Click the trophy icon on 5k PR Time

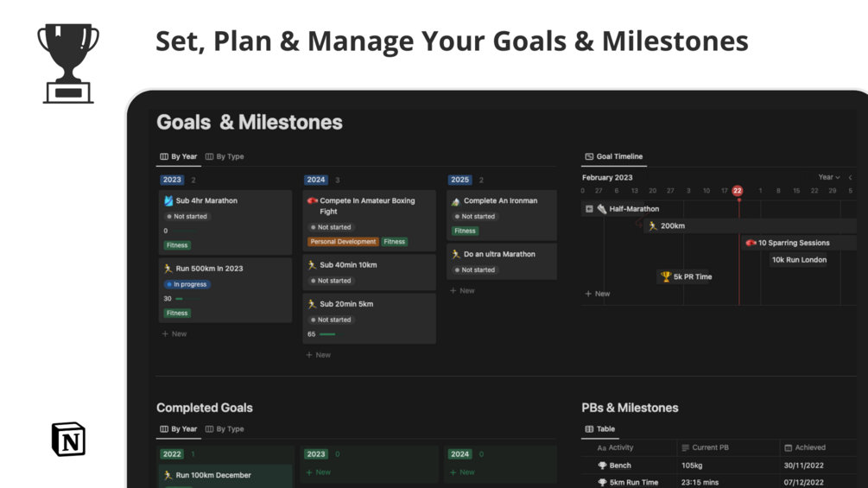tap(665, 276)
